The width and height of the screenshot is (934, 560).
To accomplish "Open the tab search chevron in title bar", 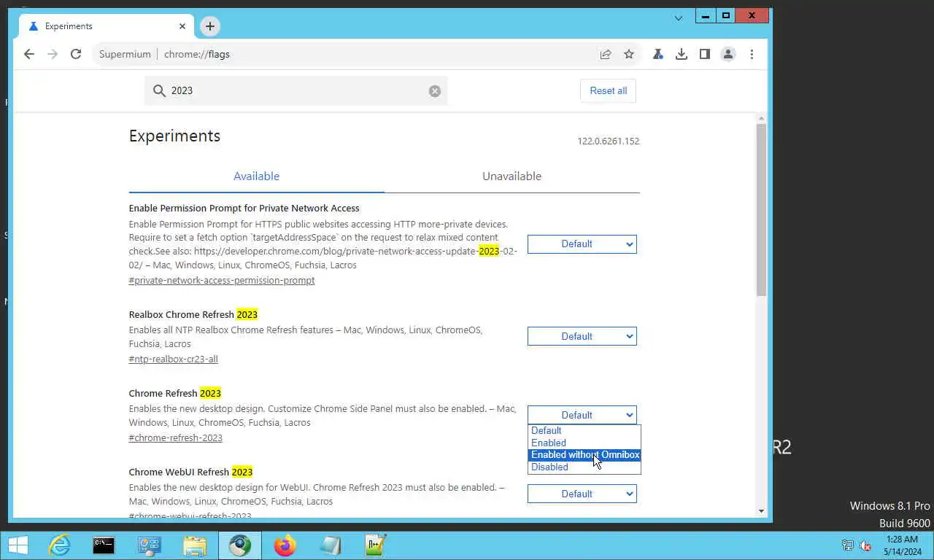I will click(x=679, y=17).
